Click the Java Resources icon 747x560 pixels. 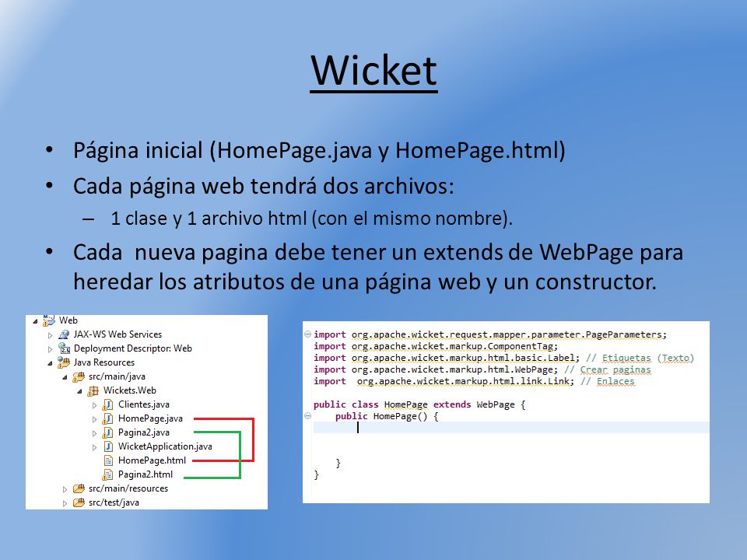pyautogui.click(x=63, y=362)
